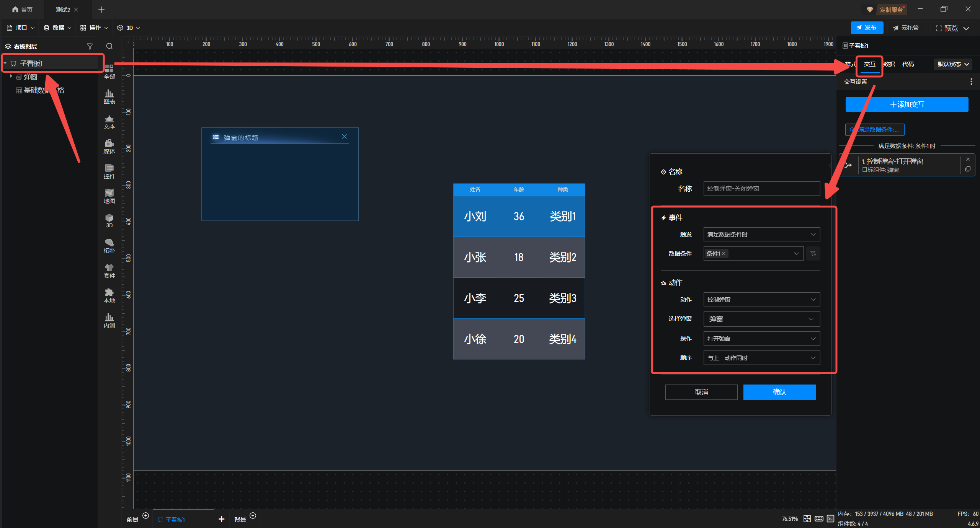Click the 添加交互 button

(906, 104)
